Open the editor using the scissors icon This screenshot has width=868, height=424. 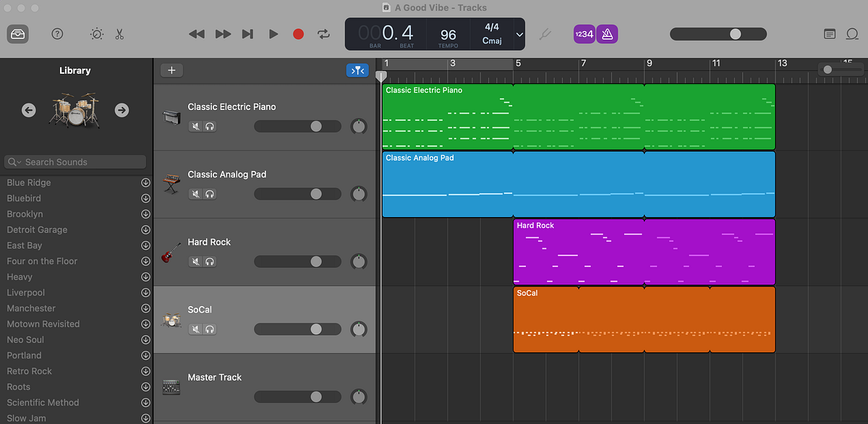[x=119, y=33]
